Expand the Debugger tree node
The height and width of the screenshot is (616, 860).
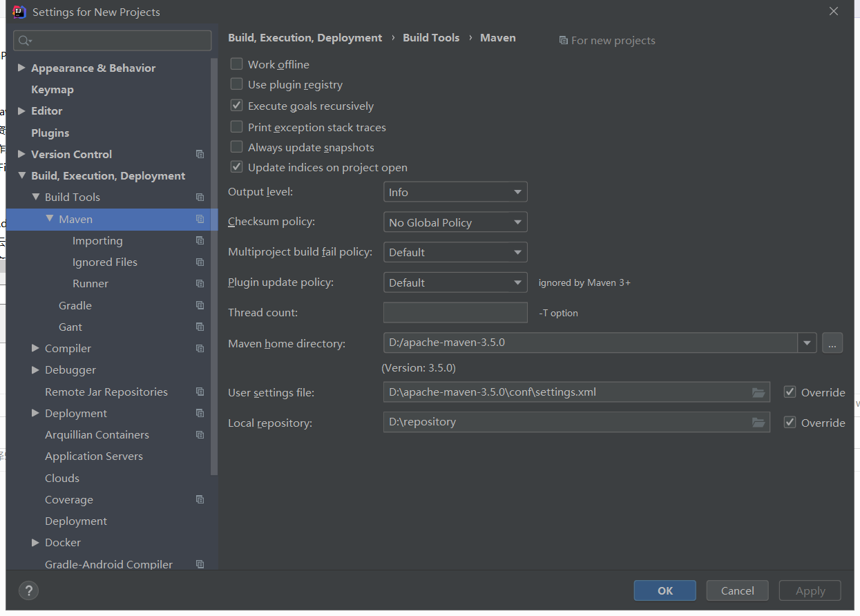pyautogui.click(x=35, y=369)
